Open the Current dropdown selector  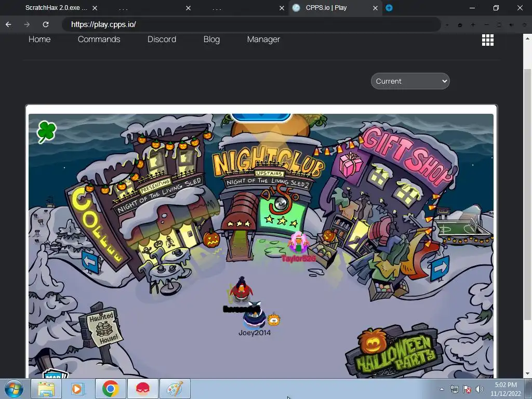pos(410,81)
